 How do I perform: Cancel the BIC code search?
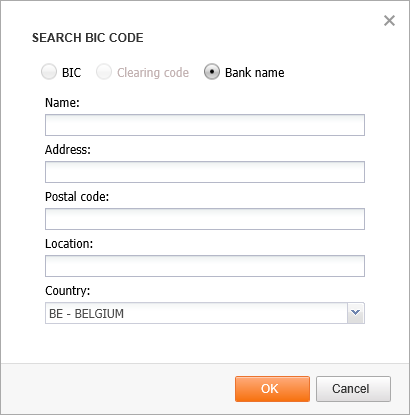click(353, 389)
